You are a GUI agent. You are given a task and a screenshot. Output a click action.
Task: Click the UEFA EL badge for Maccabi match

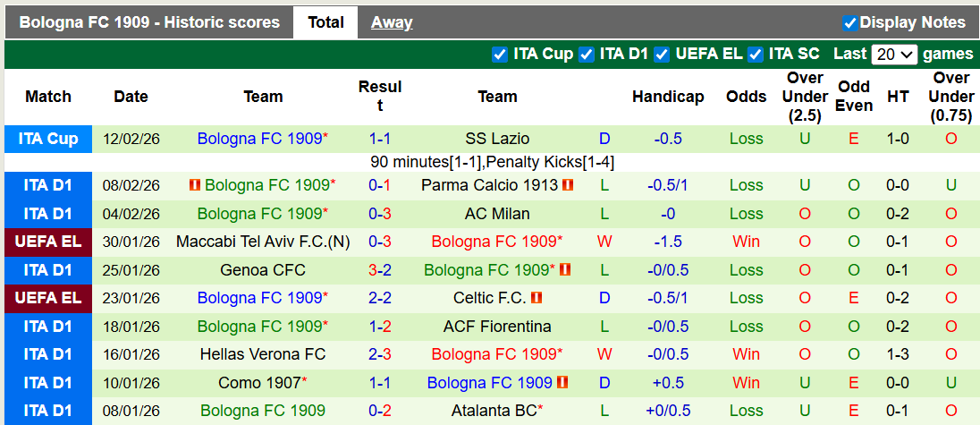coord(48,242)
